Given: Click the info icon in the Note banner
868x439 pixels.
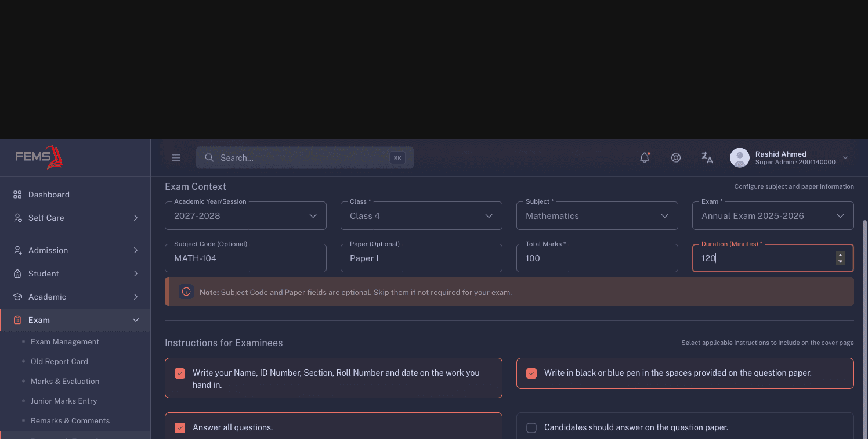Looking at the screenshot, I should [x=186, y=292].
